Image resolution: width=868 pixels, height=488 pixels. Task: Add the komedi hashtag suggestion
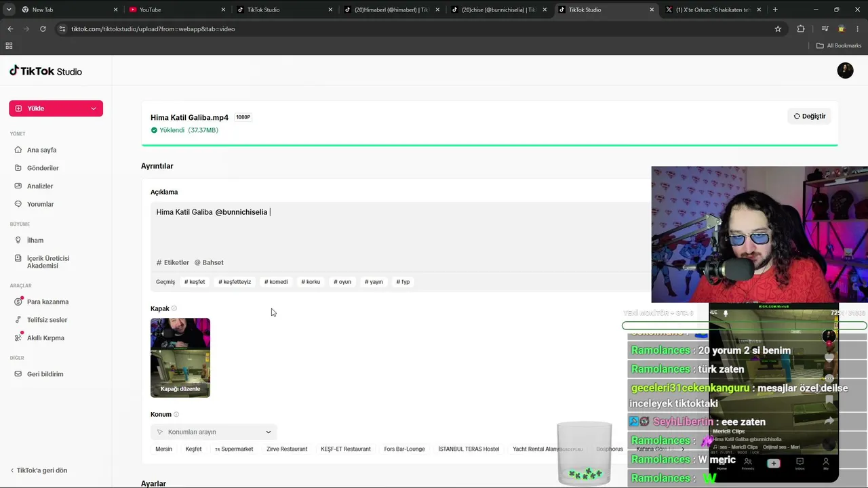click(276, 282)
